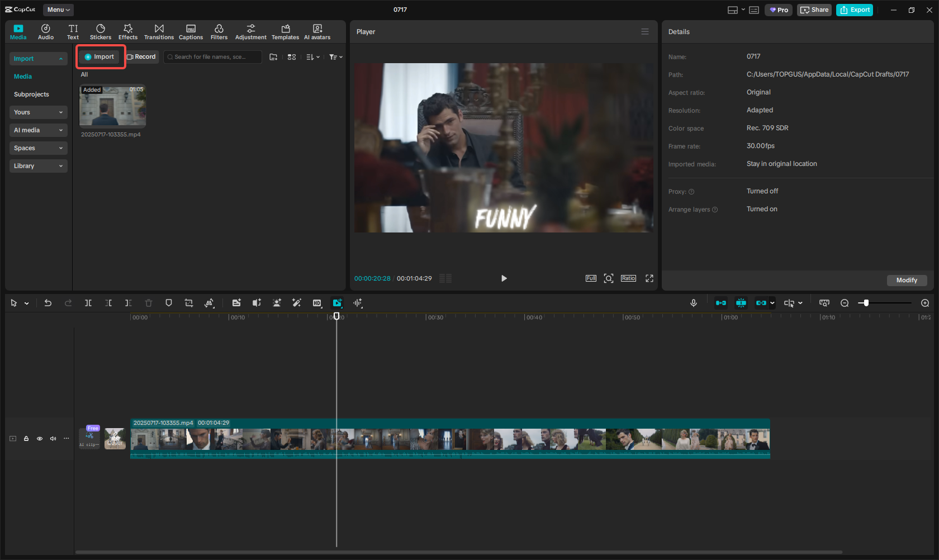
Task: Click the undo arrow in timeline toolbar
Action: tap(48, 303)
